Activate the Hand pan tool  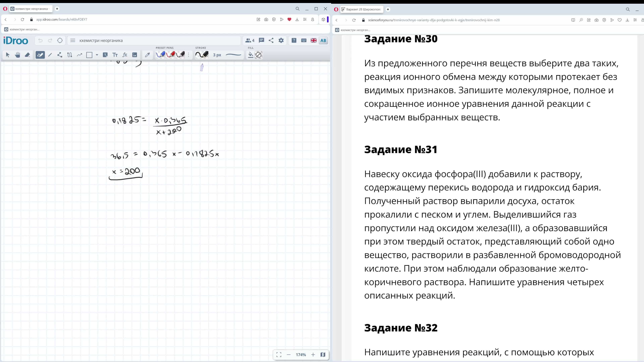[x=17, y=55]
